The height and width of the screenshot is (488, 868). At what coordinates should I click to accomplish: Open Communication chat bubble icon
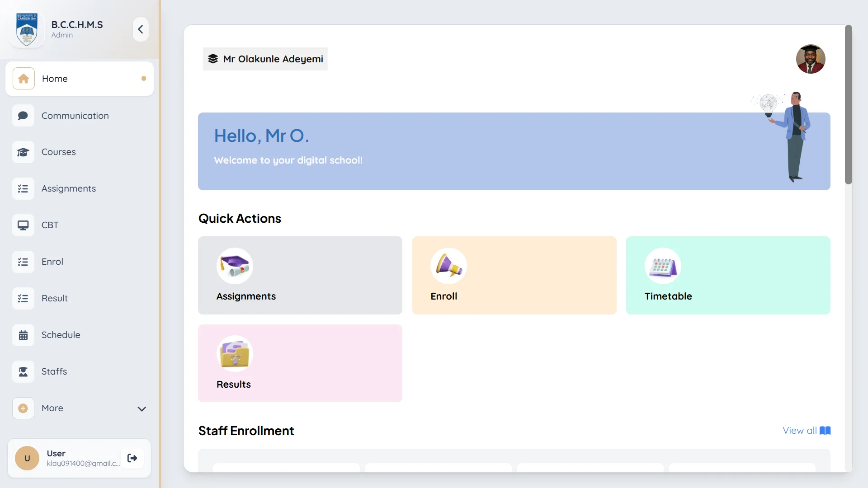point(23,116)
